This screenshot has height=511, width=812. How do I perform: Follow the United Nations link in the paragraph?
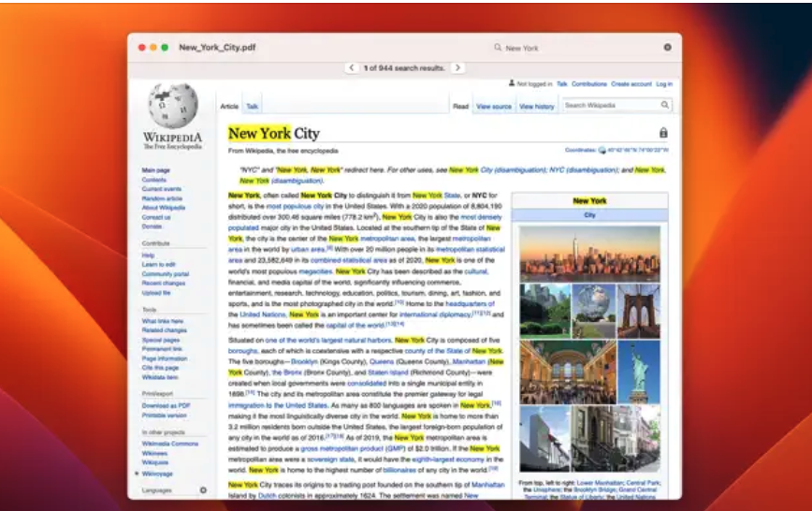(263, 314)
